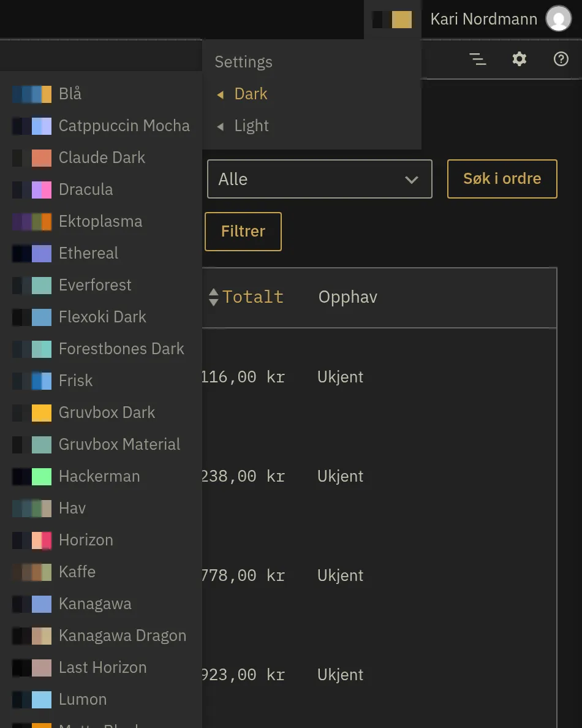Pick the Dracula theme

[x=100, y=189]
